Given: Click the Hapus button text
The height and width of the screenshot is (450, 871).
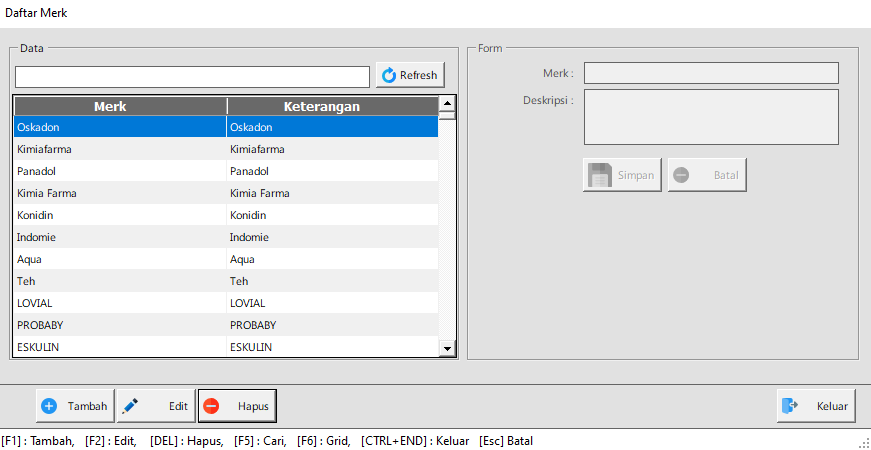Looking at the screenshot, I should (x=253, y=406).
